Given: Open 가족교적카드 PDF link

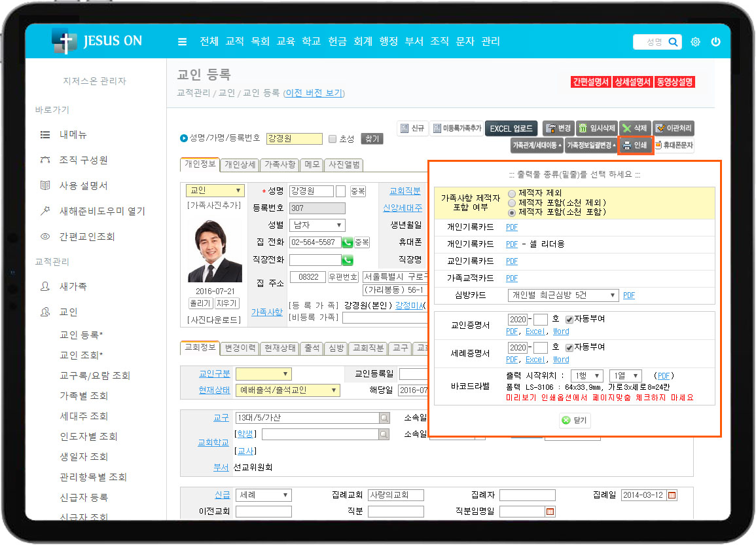Looking at the screenshot, I should [x=511, y=278].
